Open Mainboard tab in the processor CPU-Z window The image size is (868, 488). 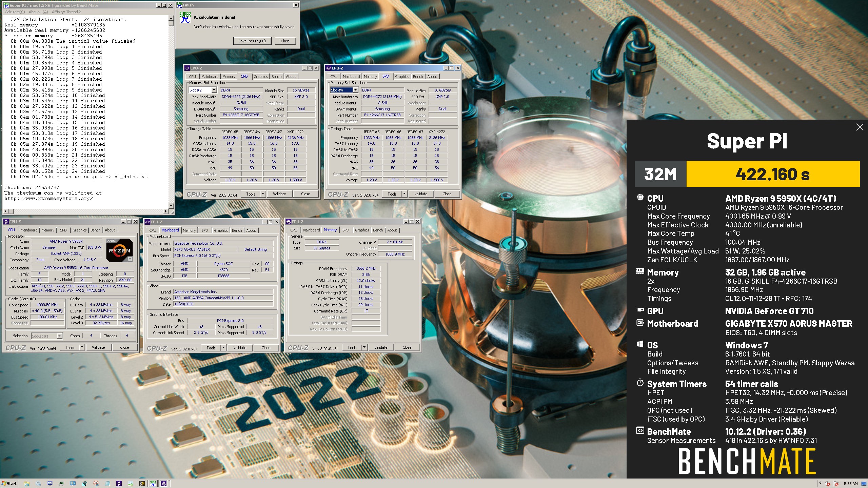pyautogui.click(x=29, y=230)
